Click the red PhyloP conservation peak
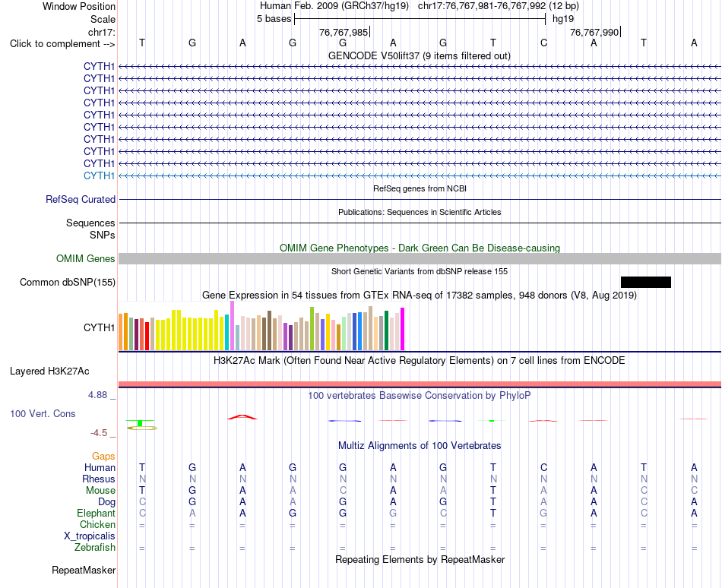This screenshot has height=588, width=722. 242,417
